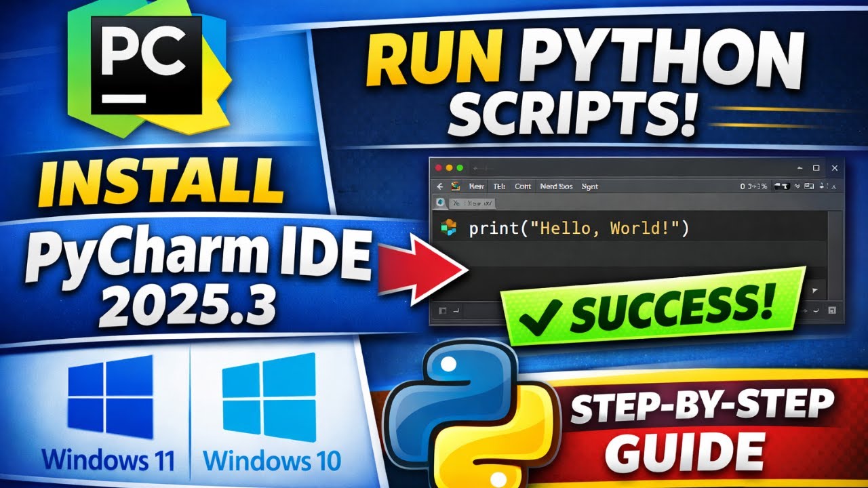Click the X button at IDE window top right
868x488 pixels.
click(x=834, y=167)
